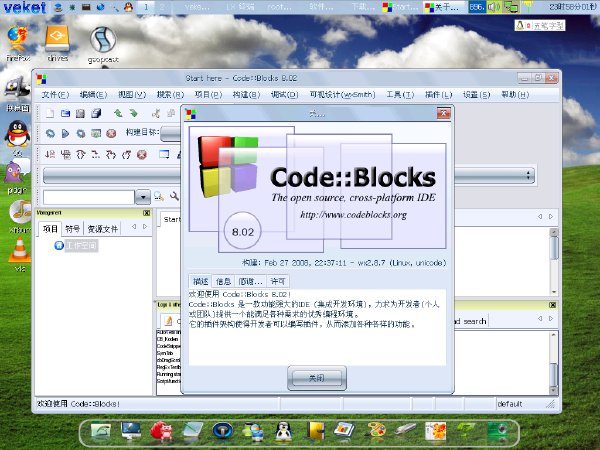Select 感谢... tab in About dialog
600x450 pixels.
(251, 282)
